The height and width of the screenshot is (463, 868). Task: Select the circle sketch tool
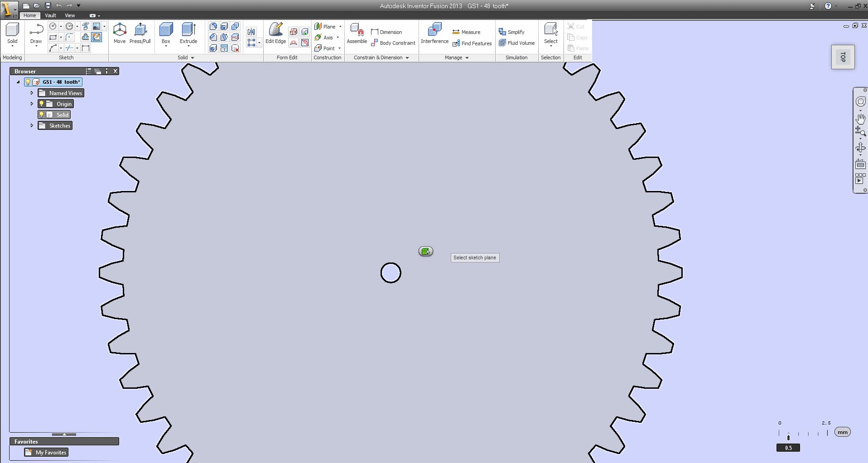pyautogui.click(x=53, y=26)
